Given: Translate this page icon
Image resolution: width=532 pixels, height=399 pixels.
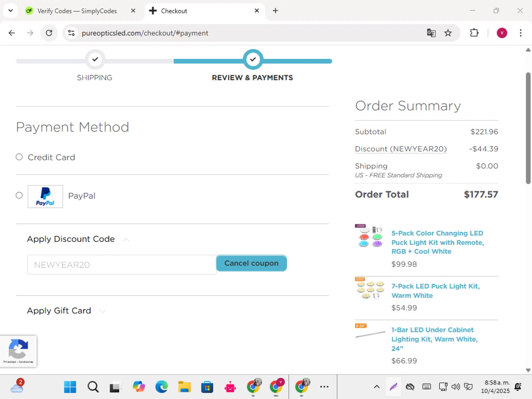Looking at the screenshot, I should (431, 33).
